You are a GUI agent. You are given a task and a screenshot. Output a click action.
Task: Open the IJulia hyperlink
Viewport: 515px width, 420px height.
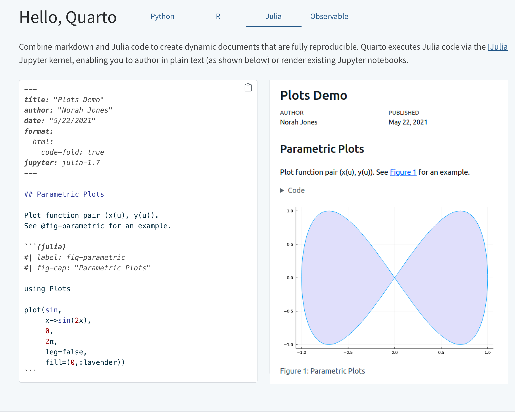pyautogui.click(x=497, y=47)
